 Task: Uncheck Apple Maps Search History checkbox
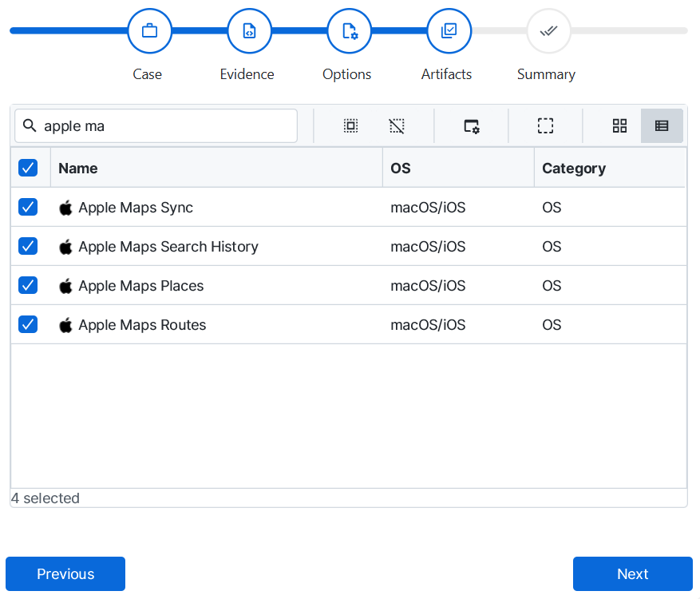click(x=28, y=247)
